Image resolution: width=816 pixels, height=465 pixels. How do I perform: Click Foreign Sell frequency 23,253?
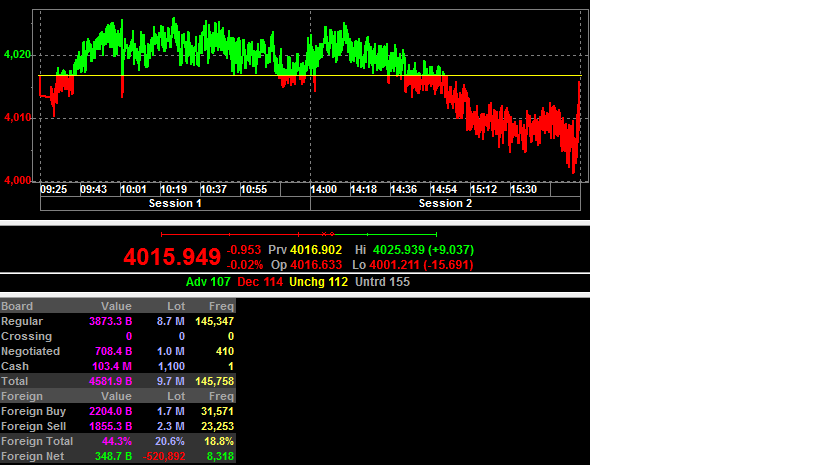tap(218, 427)
